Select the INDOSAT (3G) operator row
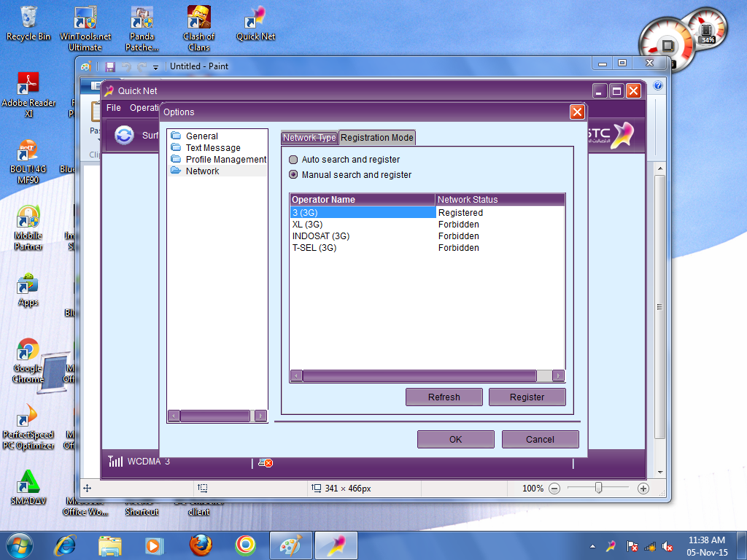Screen dimensions: 747x560 [x=427, y=236]
